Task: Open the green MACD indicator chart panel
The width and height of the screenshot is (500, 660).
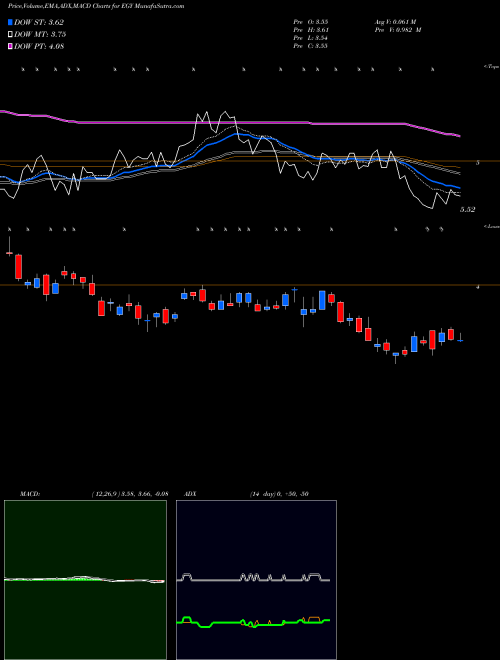Action: pyautogui.click(x=85, y=580)
